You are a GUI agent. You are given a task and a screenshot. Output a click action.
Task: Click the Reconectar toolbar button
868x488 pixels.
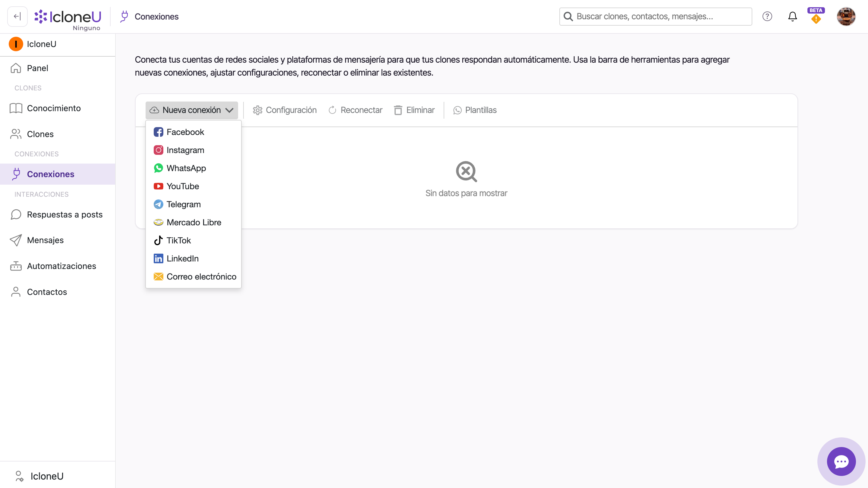(x=356, y=110)
